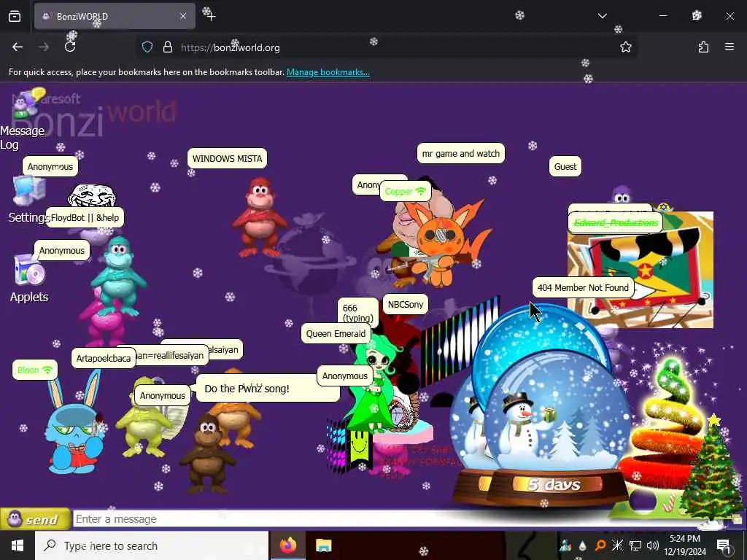Open the Windows Start menu
This screenshot has height=560, width=747.
18,545
